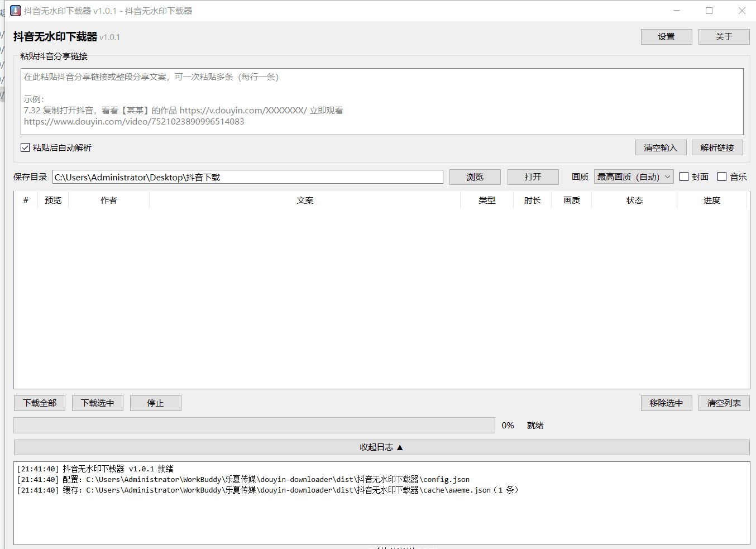Collapse the log with 收起日志
This screenshot has height=549, width=756.
[x=381, y=447]
